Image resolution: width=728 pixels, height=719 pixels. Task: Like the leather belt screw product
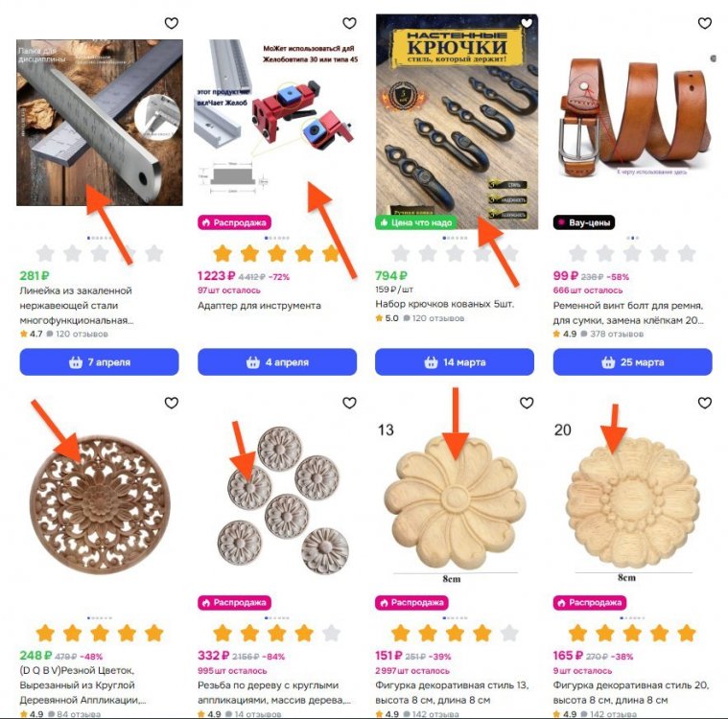pos(704,23)
